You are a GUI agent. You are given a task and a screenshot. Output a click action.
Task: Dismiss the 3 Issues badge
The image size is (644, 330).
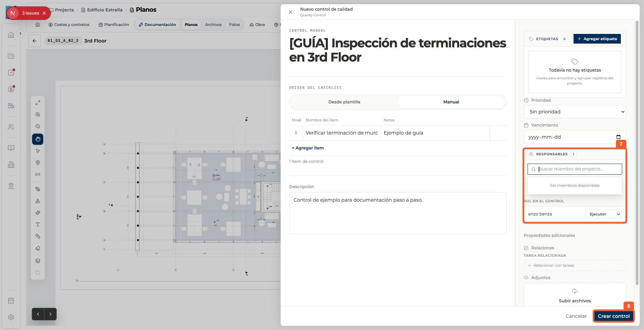point(44,13)
